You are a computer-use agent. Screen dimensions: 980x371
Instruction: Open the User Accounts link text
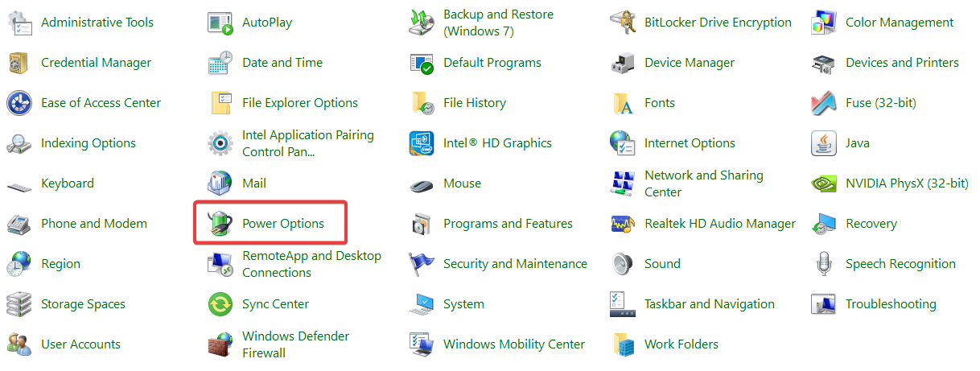[x=80, y=344]
